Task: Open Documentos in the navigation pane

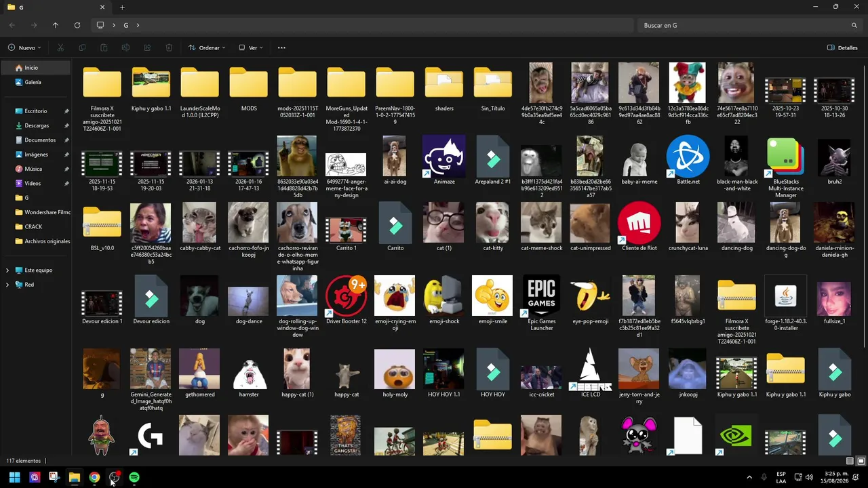Action: click(35, 140)
